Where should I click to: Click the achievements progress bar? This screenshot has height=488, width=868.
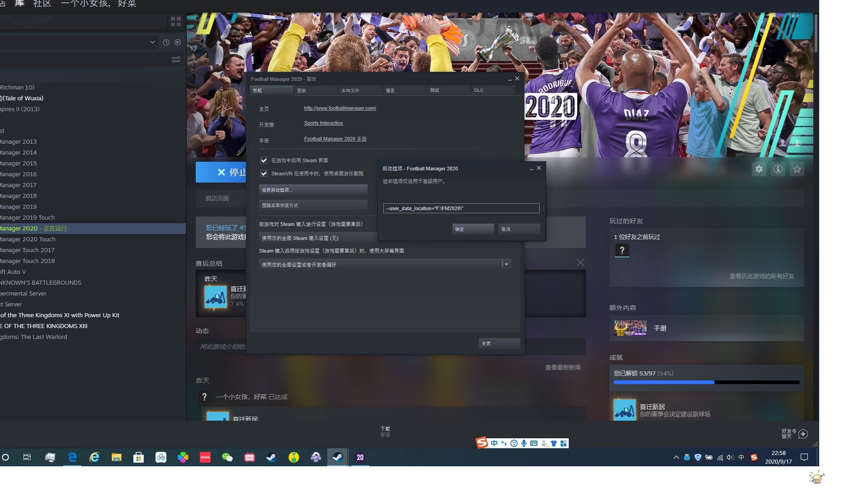pyautogui.click(x=707, y=382)
